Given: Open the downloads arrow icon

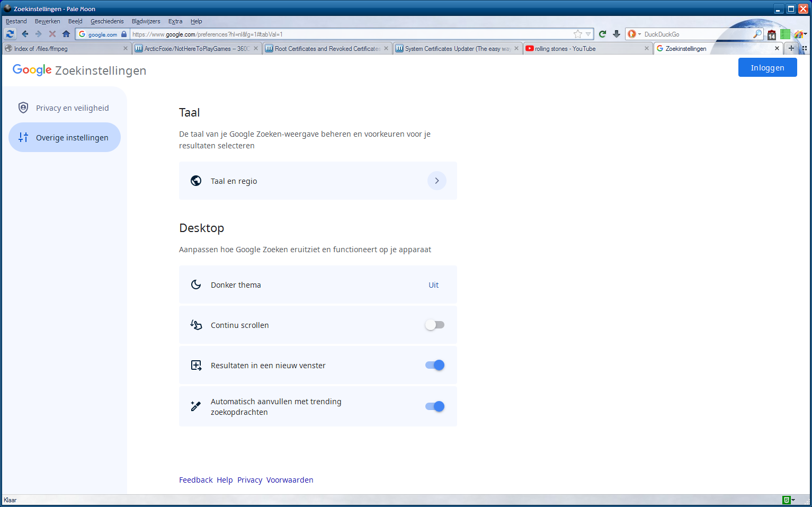Looking at the screenshot, I should (x=617, y=34).
